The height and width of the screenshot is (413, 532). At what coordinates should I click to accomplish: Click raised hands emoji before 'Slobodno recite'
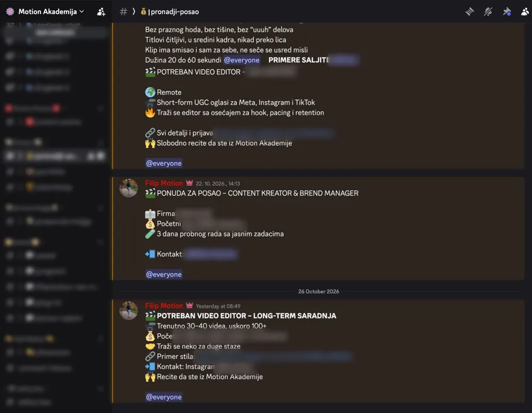[x=150, y=143]
